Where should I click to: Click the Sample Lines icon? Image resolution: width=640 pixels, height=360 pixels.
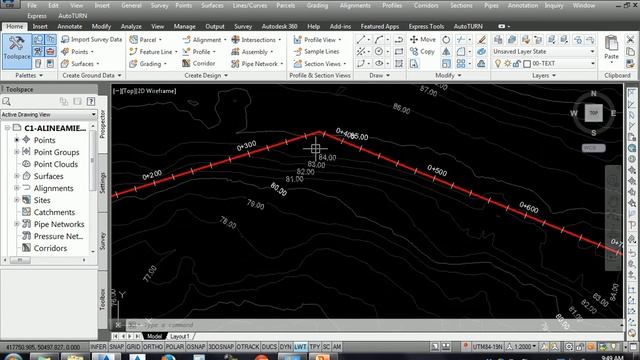[298, 52]
